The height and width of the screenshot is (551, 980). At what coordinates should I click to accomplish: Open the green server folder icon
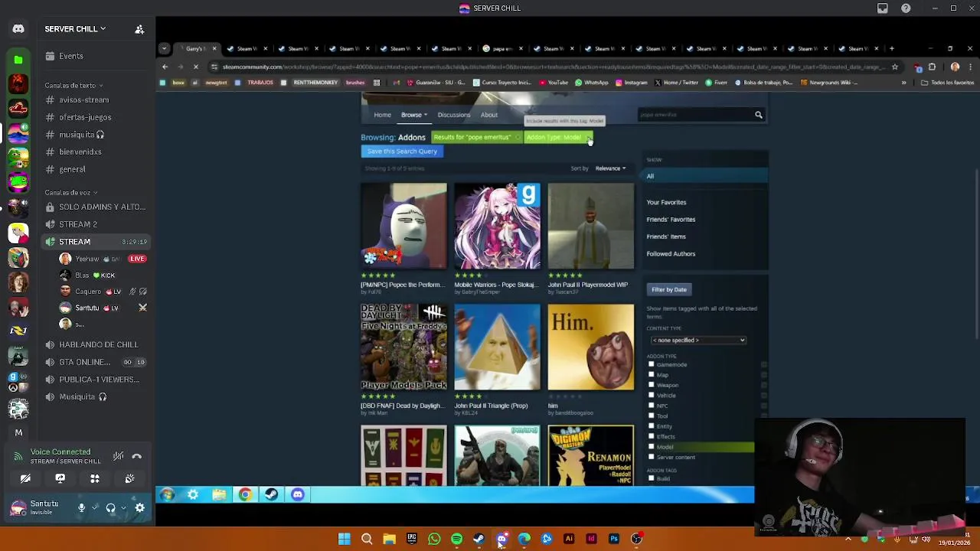point(18,59)
